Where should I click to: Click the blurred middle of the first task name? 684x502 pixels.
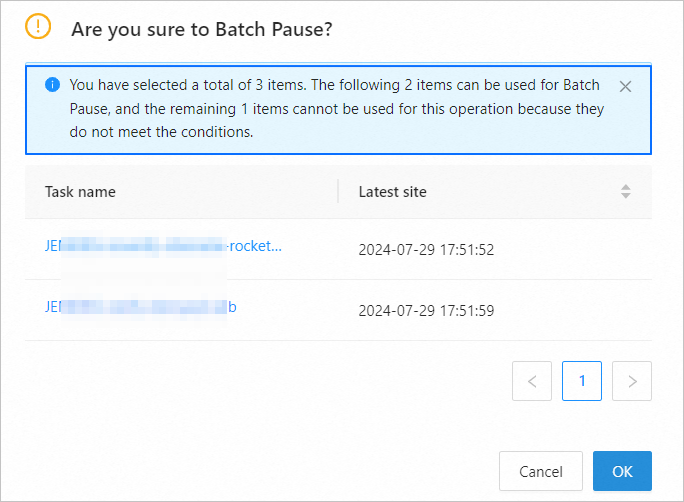click(x=145, y=247)
